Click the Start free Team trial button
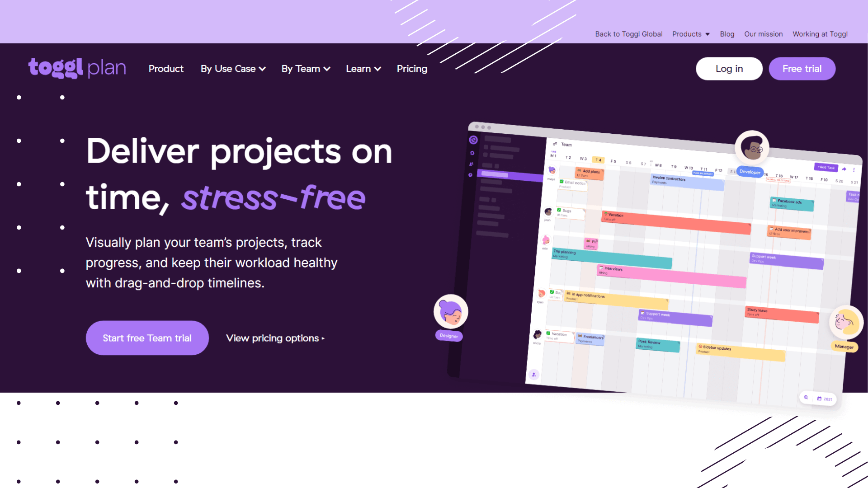Viewport: 868px width, 488px height. (148, 337)
